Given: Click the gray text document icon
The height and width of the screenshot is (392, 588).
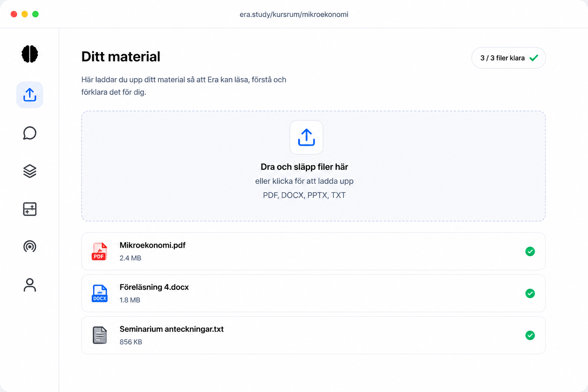Looking at the screenshot, I should [100, 335].
